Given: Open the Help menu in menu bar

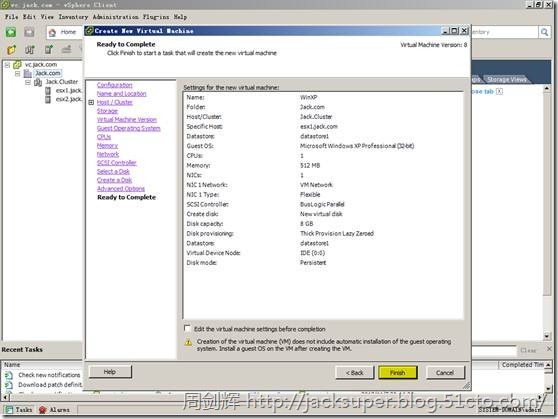Looking at the screenshot, I should 180,17.
